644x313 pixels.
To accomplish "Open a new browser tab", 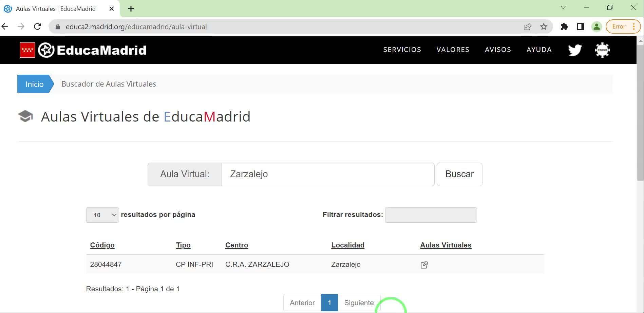I will (131, 9).
